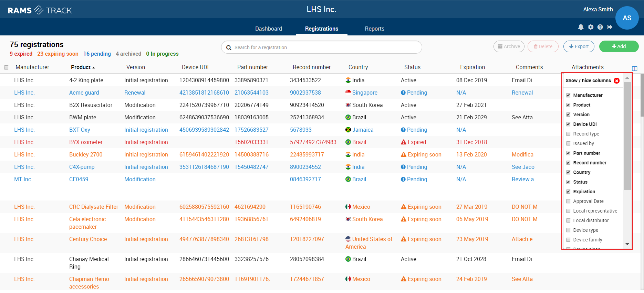Screen dimensions: 644x293
Task: Filter by 23 expiring soon link
Action: point(58,54)
